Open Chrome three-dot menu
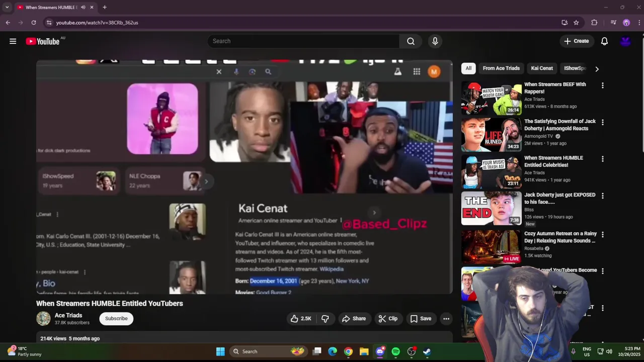The image size is (644, 362). [639, 23]
